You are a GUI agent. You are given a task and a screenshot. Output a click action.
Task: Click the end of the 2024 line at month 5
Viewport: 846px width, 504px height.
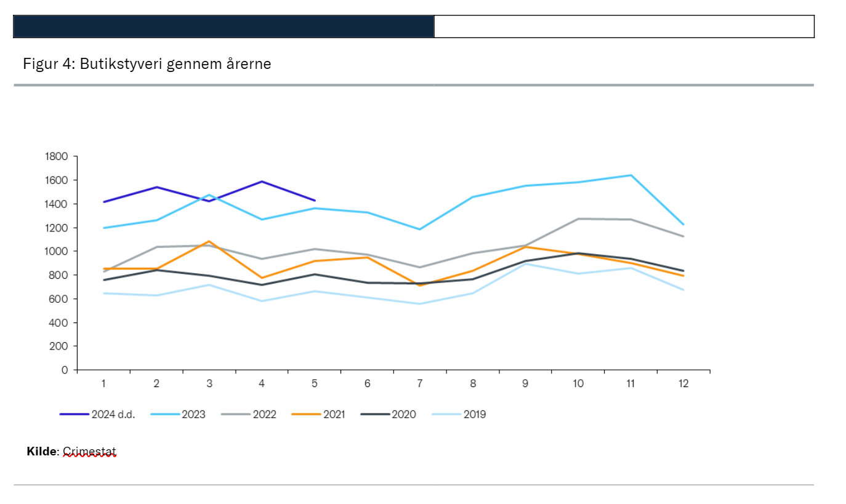[x=315, y=200]
